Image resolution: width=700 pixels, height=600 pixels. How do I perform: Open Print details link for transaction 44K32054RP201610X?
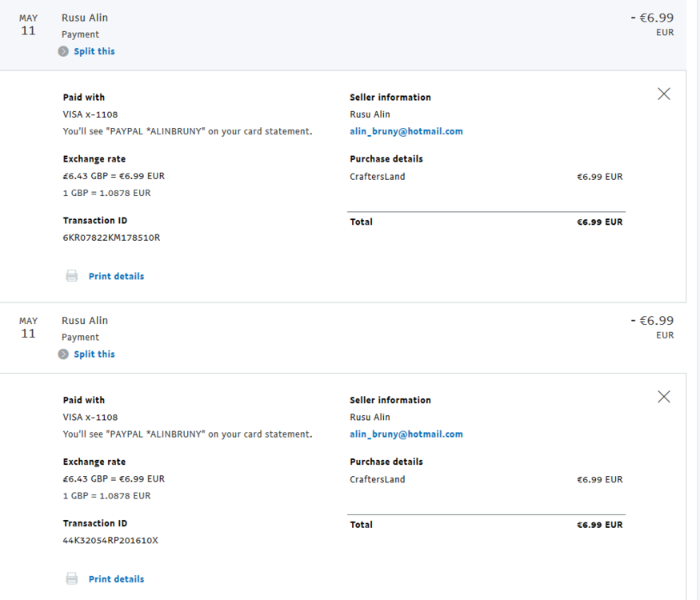116,579
